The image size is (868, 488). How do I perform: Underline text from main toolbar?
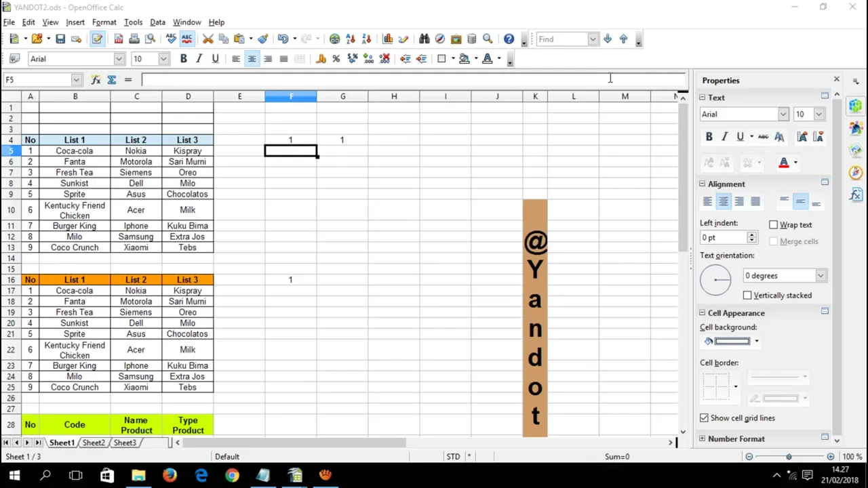coord(216,59)
